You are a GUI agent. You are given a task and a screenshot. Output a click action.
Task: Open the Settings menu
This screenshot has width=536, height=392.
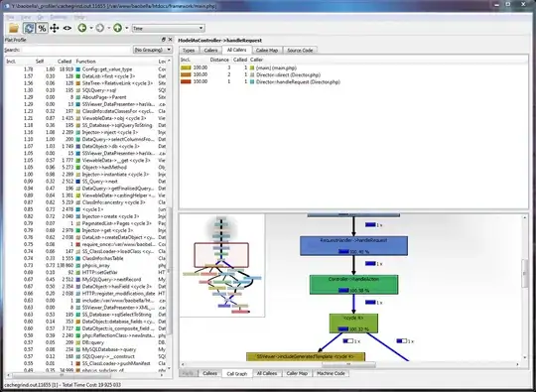[59, 17]
